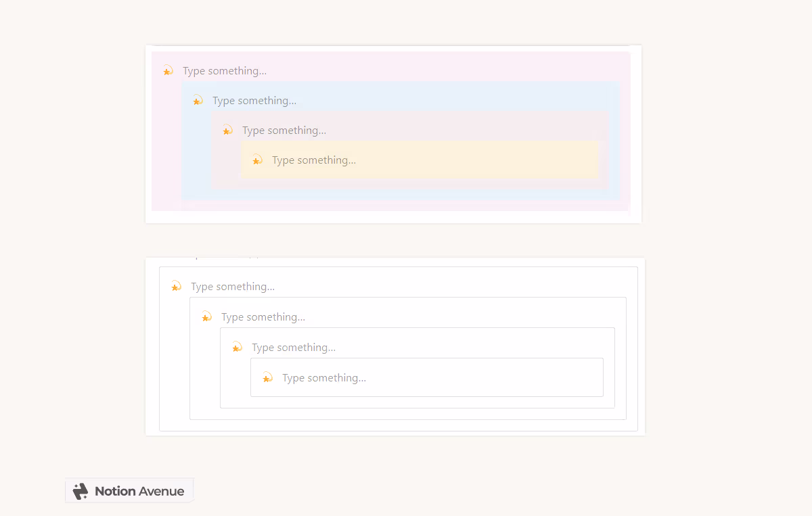This screenshot has height=516, width=812.
Task: Focus the 'Type something...' field in the outer pink callout
Action: point(225,71)
